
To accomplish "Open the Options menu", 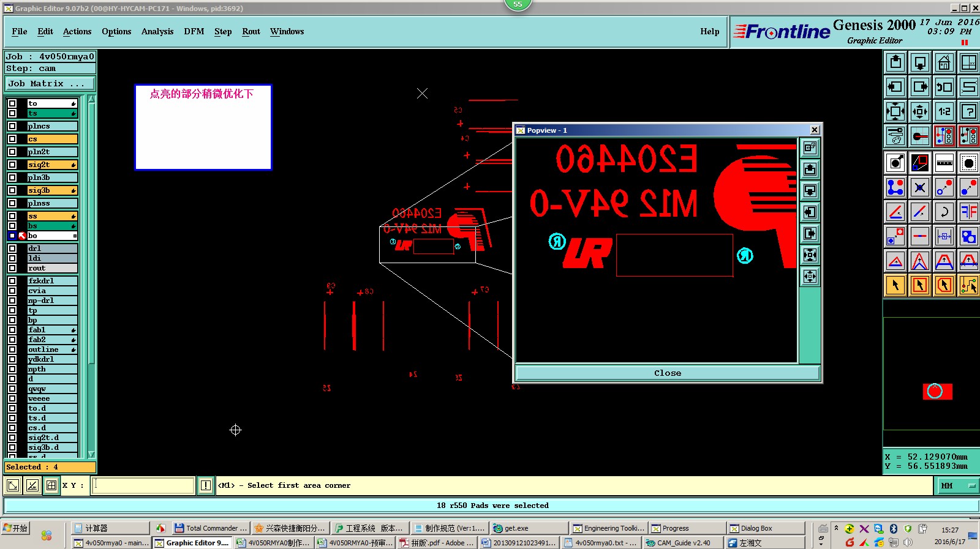I will 116,31.
